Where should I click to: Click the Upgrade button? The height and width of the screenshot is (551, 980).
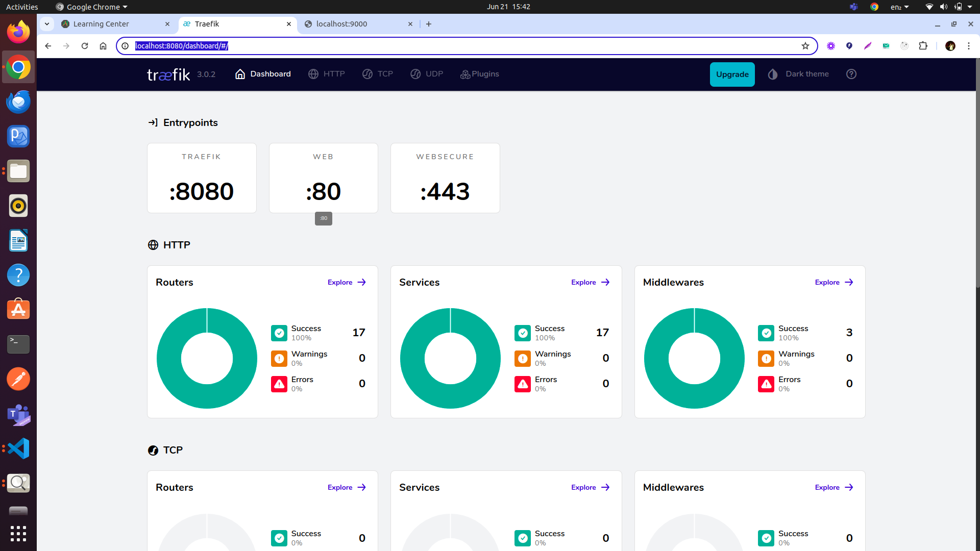(732, 74)
